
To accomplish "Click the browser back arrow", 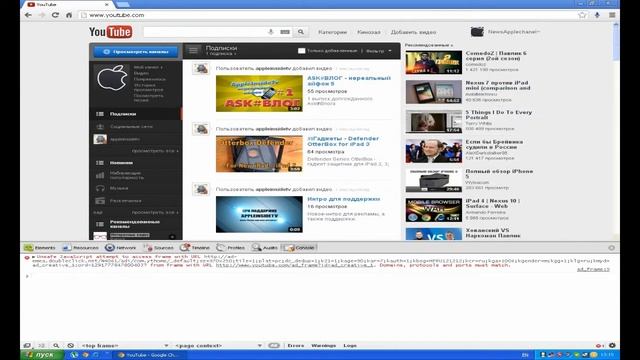I will coord(28,15).
